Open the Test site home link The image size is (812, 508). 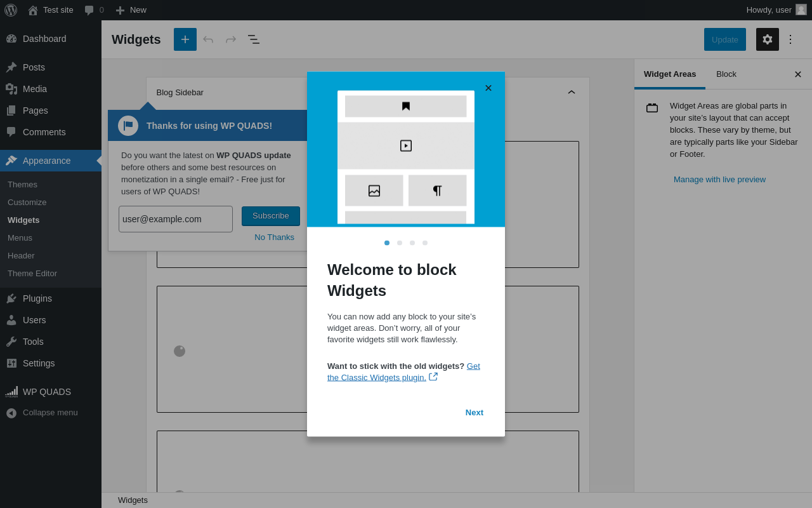pos(51,10)
